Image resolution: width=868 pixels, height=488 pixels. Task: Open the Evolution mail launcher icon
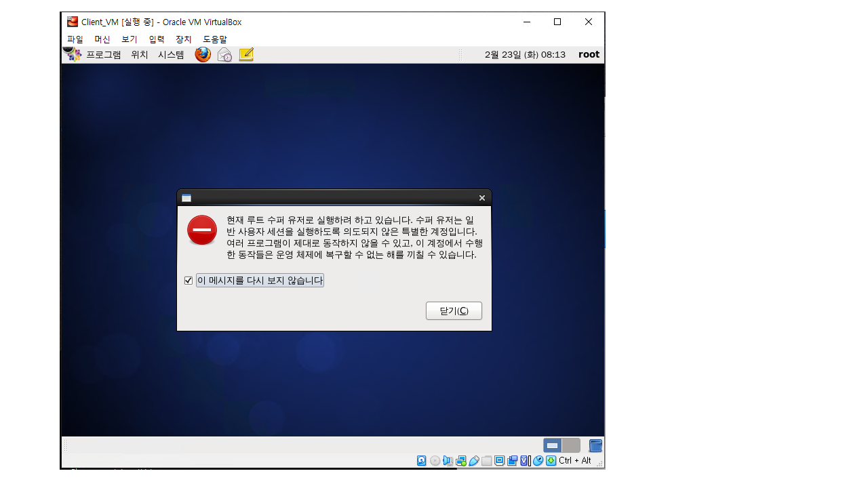pos(224,55)
